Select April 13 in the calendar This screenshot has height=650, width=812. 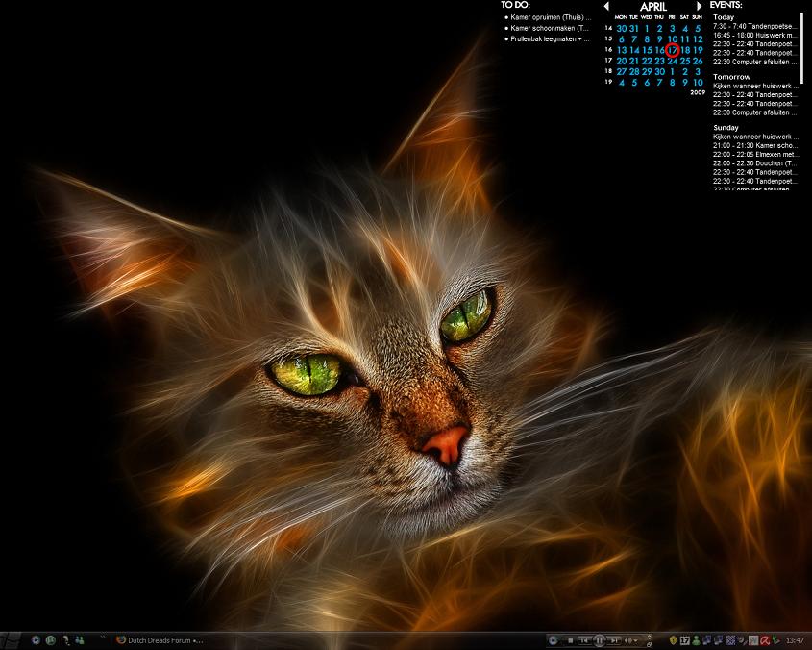(622, 50)
